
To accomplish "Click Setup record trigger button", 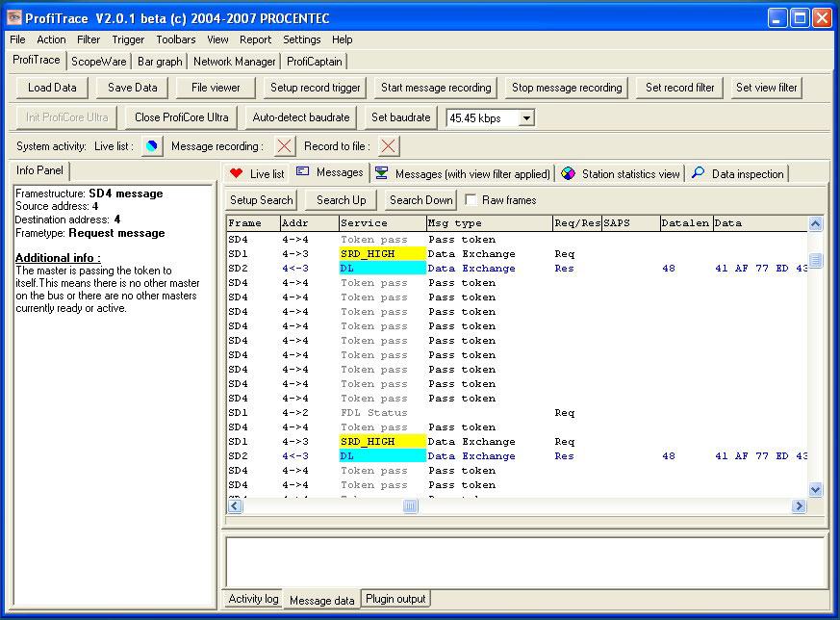I will click(x=315, y=88).
